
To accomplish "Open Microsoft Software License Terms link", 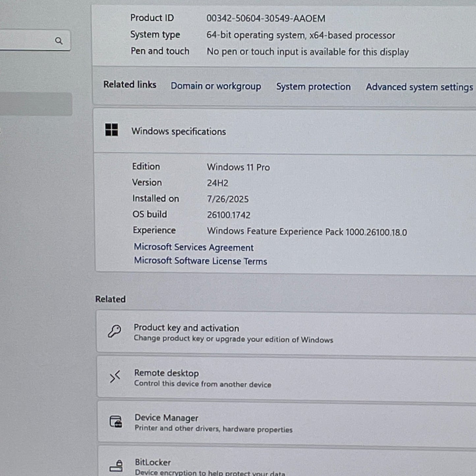I will tap(200, 261).
